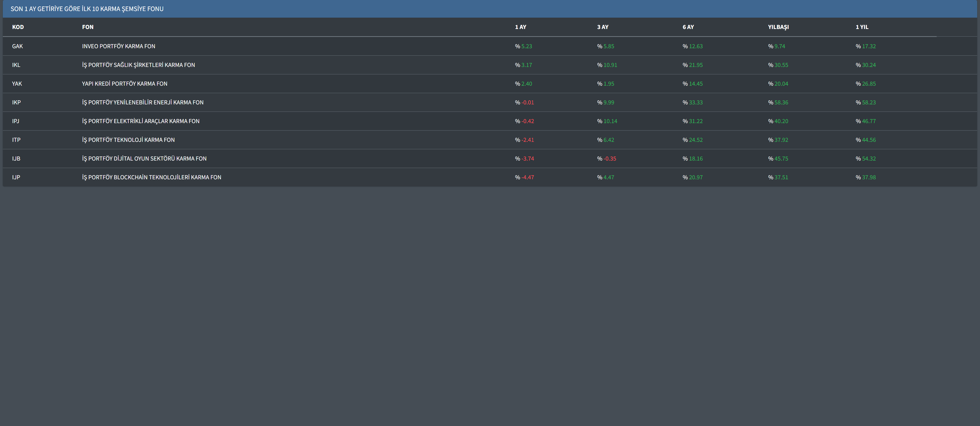Open the GAK fund code
The height and width of the screenshot is (426, 980).
(x=17, y=46)
